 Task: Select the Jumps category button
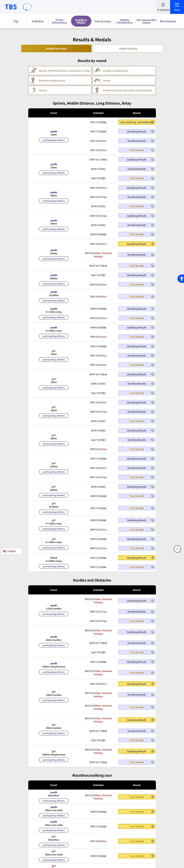[124, 81]
